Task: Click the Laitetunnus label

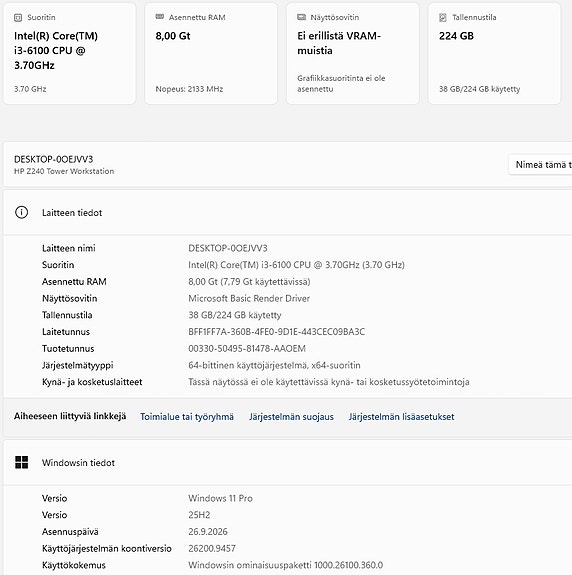Action: (66, 332)
